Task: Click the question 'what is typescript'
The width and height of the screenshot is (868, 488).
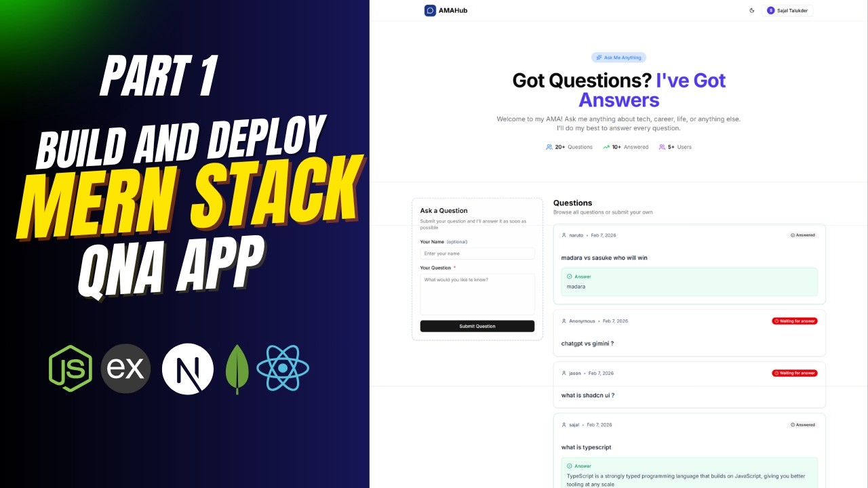Action: tap(587, 447)
